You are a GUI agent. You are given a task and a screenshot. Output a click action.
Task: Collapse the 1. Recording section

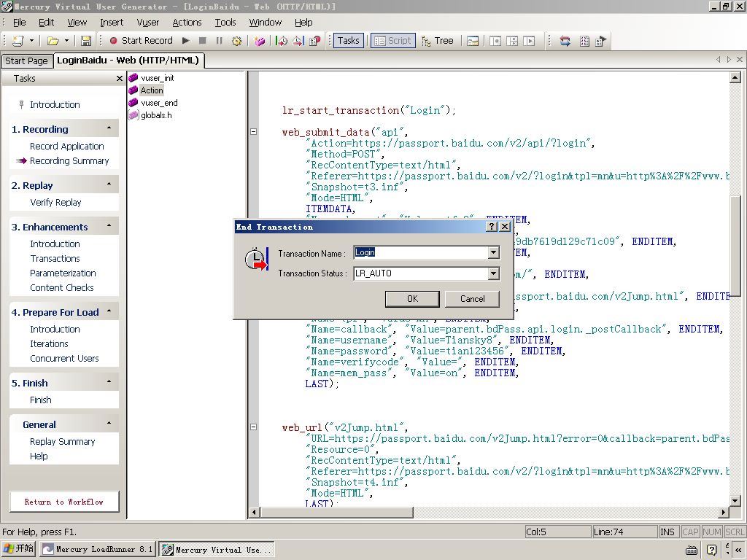click(x=109, y=128)
